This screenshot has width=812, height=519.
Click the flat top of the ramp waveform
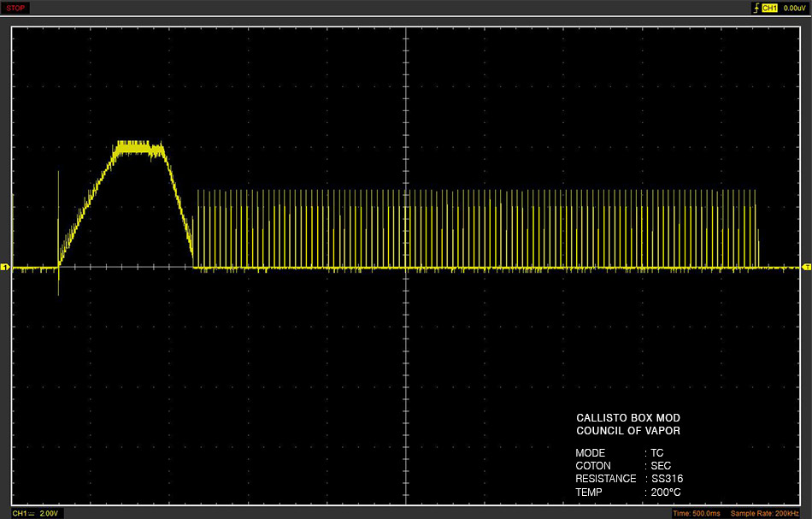point(138,148)
